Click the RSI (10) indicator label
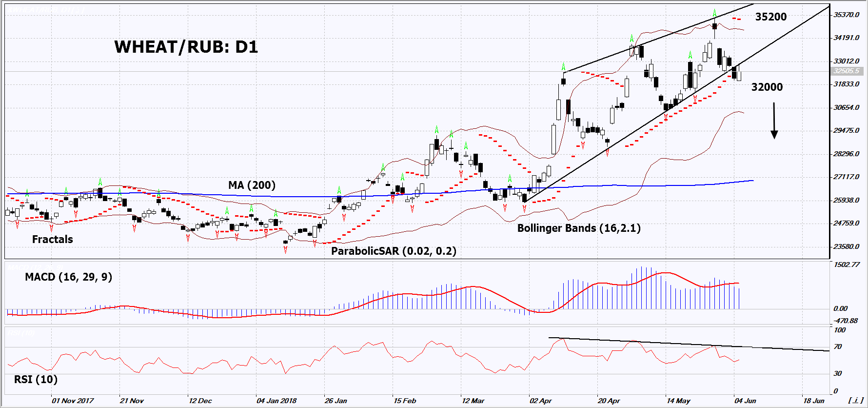The height and width of the screenshot is (408, 868). tap(36, 380)
